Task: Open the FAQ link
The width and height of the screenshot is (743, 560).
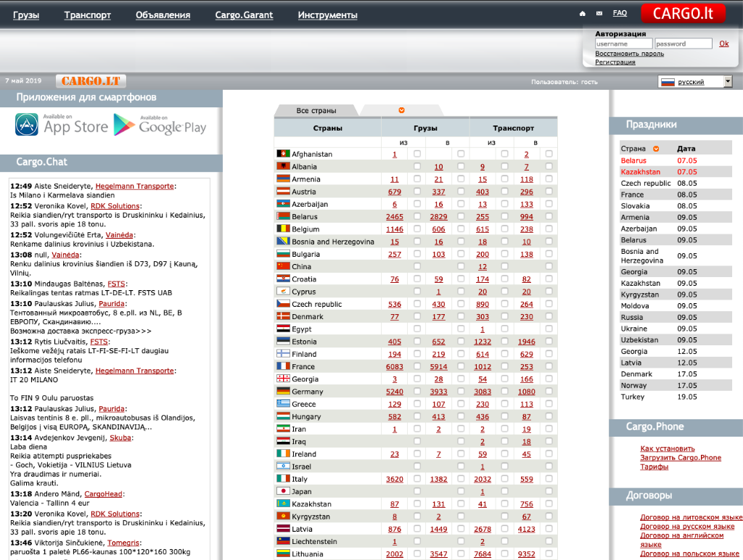Action: pyautogui.click(x=620, y=13)
